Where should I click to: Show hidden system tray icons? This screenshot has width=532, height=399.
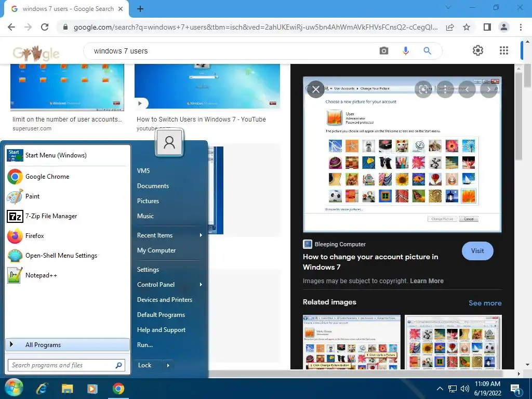(x=440, y=389)
